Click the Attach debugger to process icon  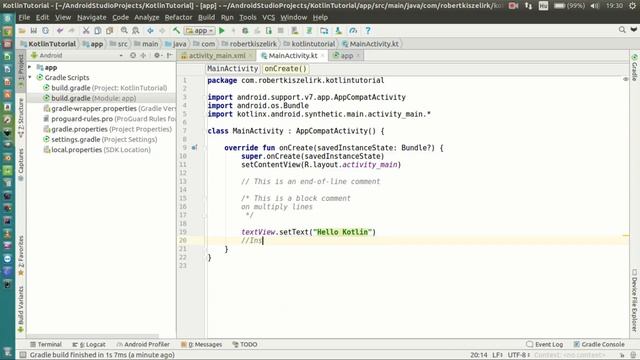click(269, 31)
